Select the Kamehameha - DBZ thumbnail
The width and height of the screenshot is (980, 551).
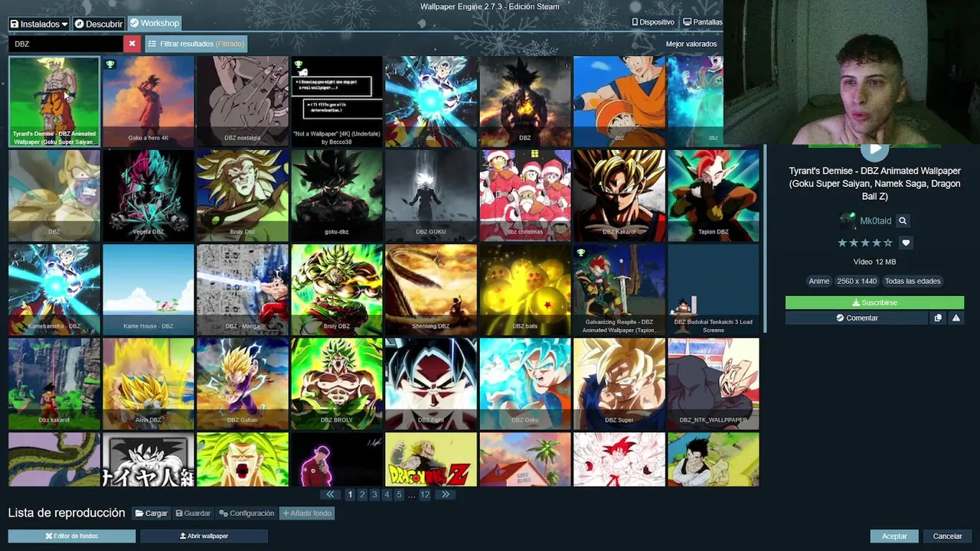pos(54,289)
